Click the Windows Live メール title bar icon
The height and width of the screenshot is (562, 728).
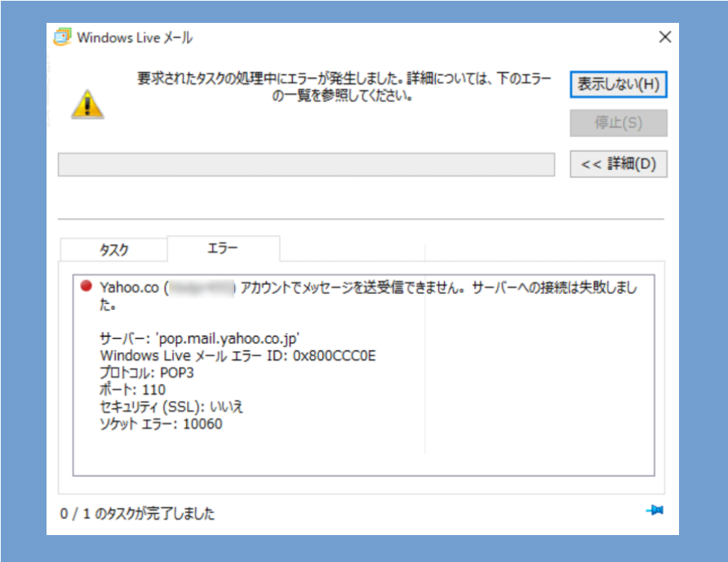(x=63, y=38)
